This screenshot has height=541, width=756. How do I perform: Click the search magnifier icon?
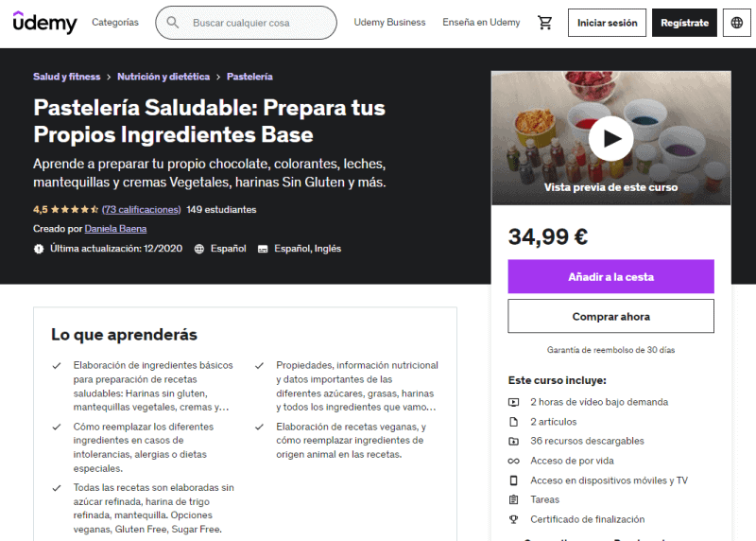(x=173, y=22)
